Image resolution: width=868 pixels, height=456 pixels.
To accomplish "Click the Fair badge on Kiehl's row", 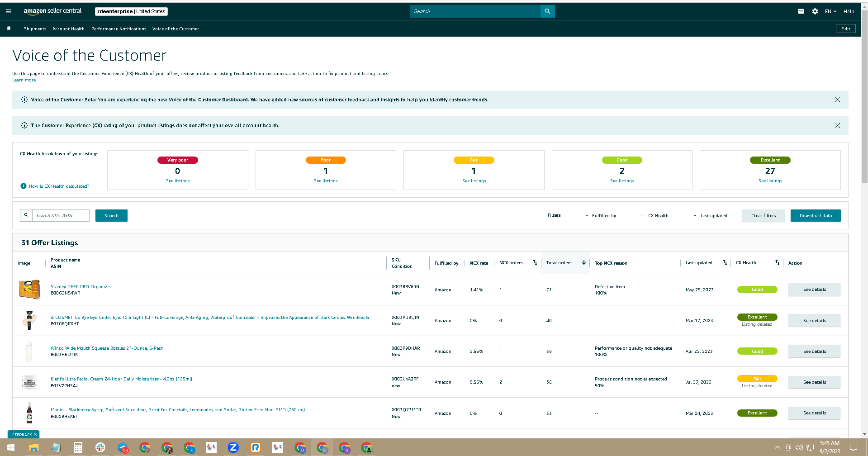I will [757, 379].
